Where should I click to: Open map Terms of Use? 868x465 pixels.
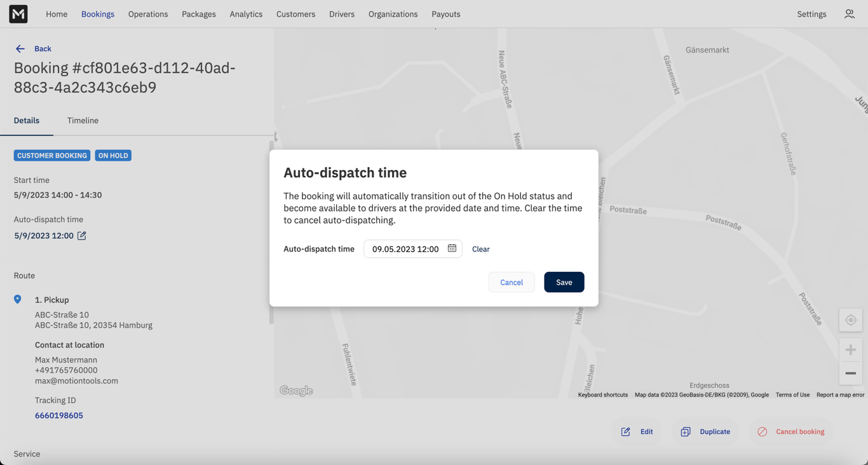(792, 395)
